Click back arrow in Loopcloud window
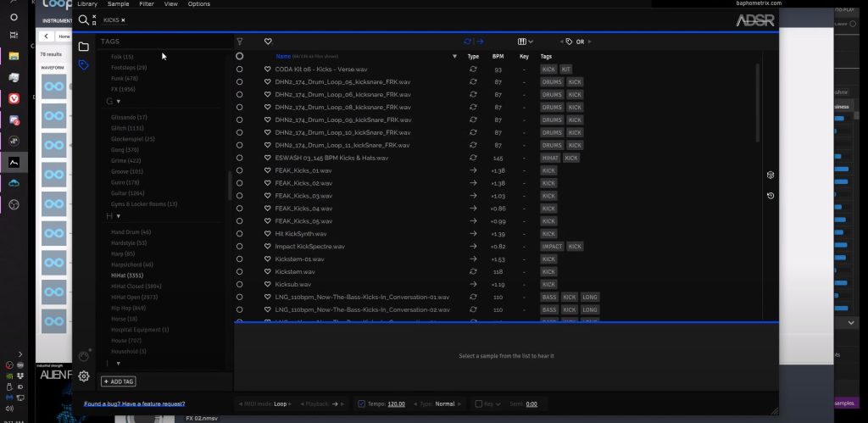This screenshot has height=423, width=868. tap(46, 36)
